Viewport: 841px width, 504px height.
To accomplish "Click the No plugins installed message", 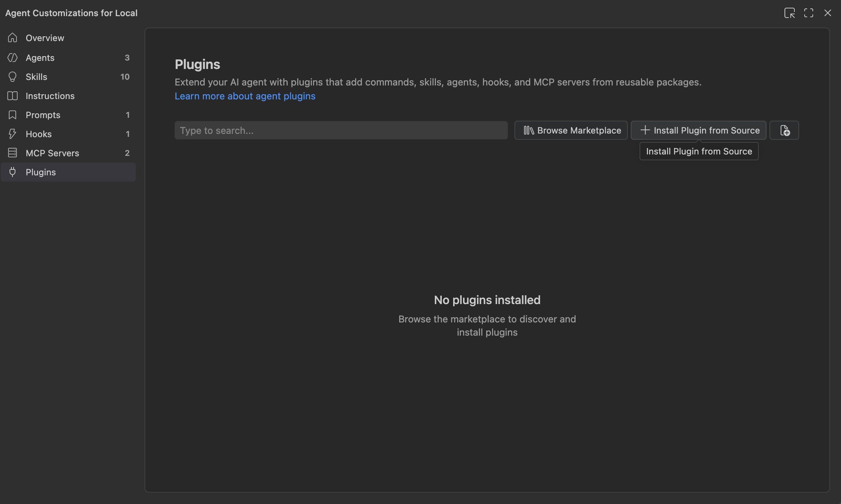I will (487, 300).
